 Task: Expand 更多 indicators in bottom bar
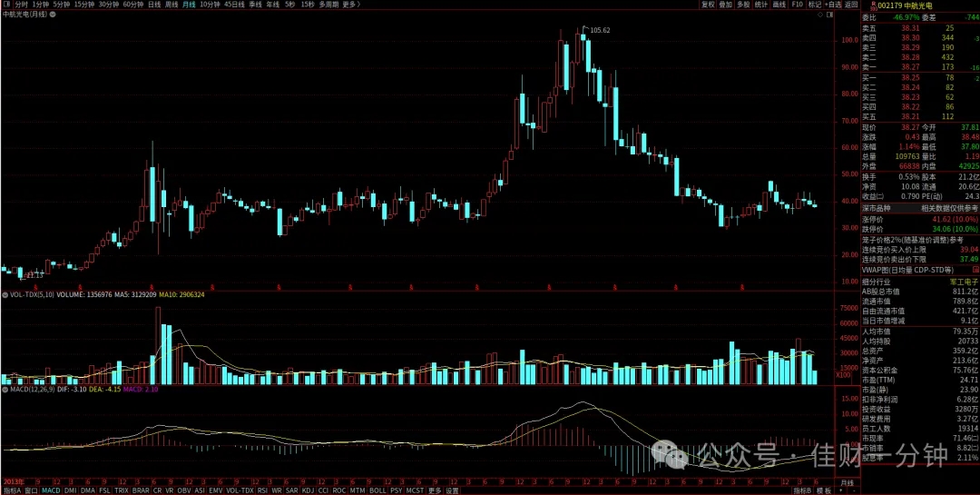tap(435, 490)
